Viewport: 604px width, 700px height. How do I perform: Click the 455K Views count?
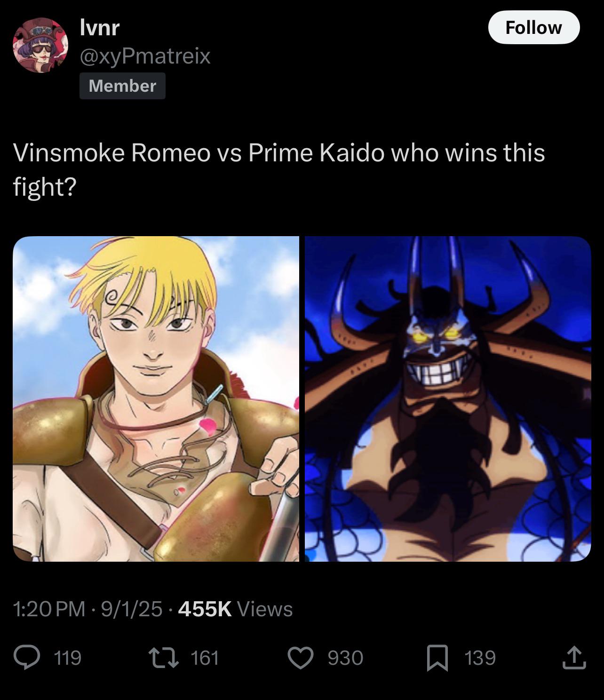tap(236, 609)
